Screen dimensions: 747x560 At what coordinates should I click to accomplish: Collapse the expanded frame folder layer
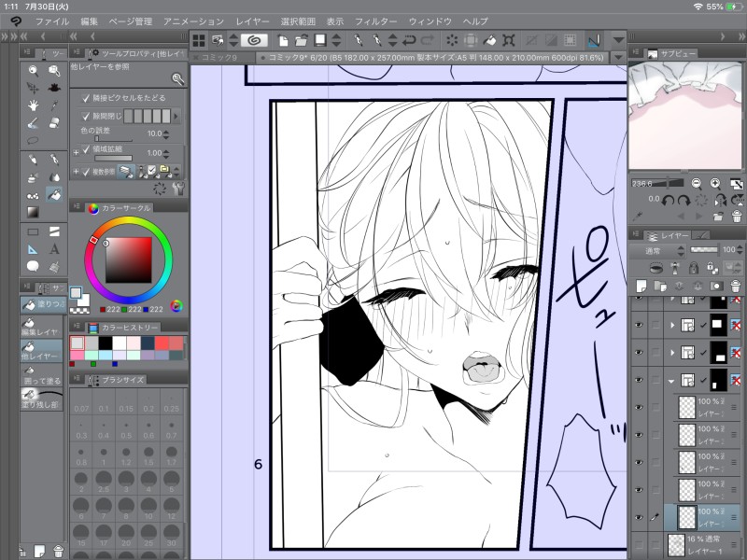[x=671, y=381]
